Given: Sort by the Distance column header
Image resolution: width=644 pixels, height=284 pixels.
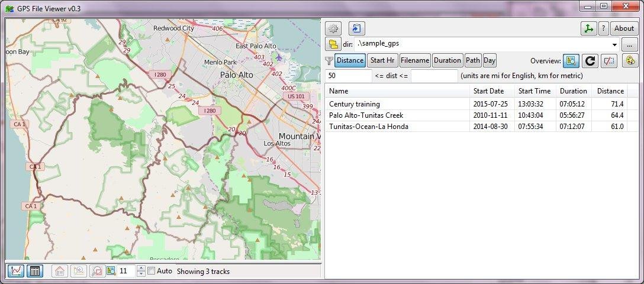Looking at the screenshot, I should pyautogui.click(x=610, y=91).
